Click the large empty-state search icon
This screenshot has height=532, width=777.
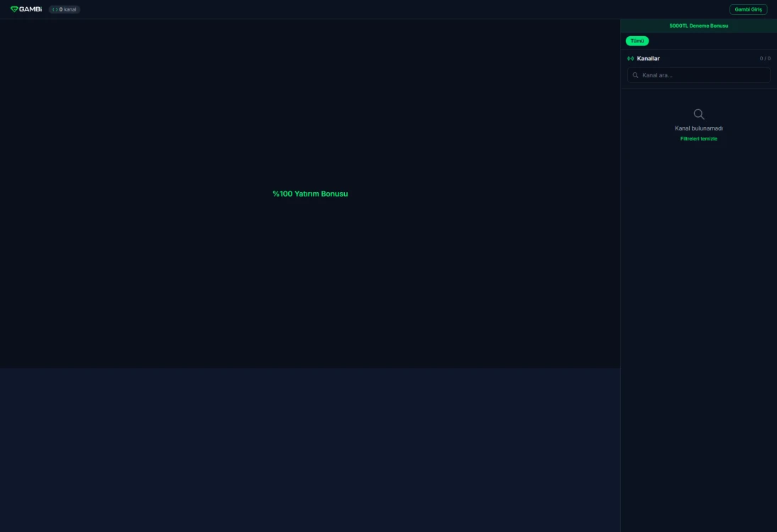(699, 114)
